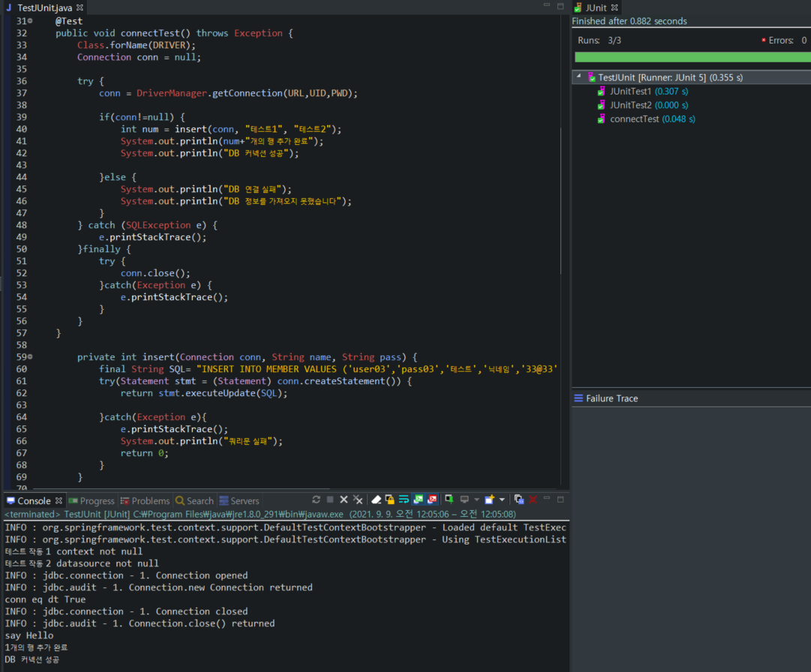Collapse the TestJUnit test tree node
The image size is (811, 672).
click(579, 77)
